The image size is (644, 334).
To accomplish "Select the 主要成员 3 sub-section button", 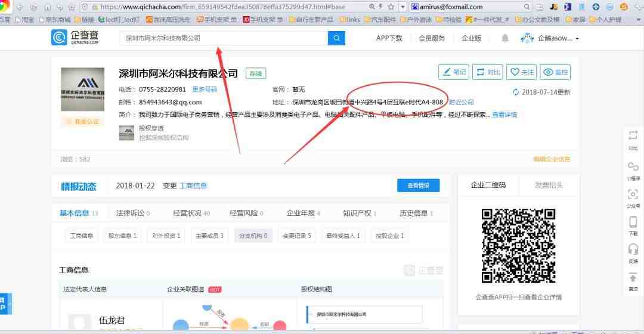I will click(x=209, y=236).
